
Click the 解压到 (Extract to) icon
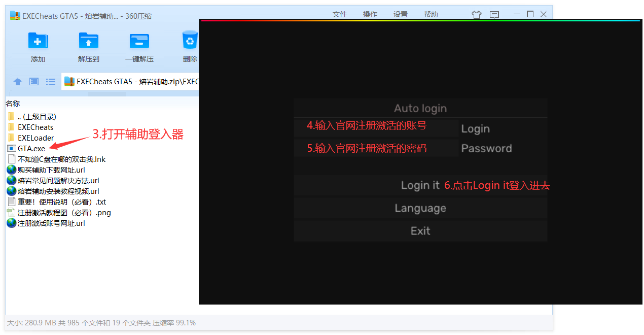tap(89, 41)
